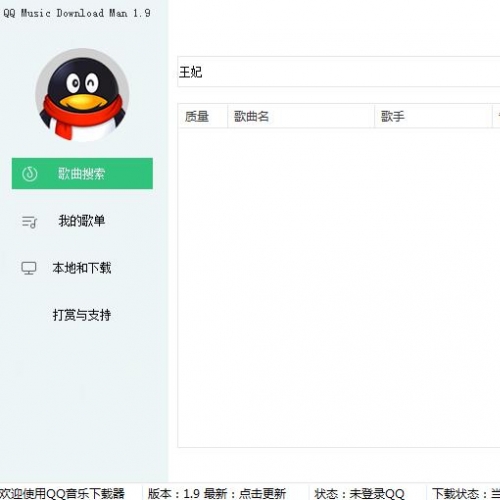Open the 本地和下载 section label

[x=82, y=268]
